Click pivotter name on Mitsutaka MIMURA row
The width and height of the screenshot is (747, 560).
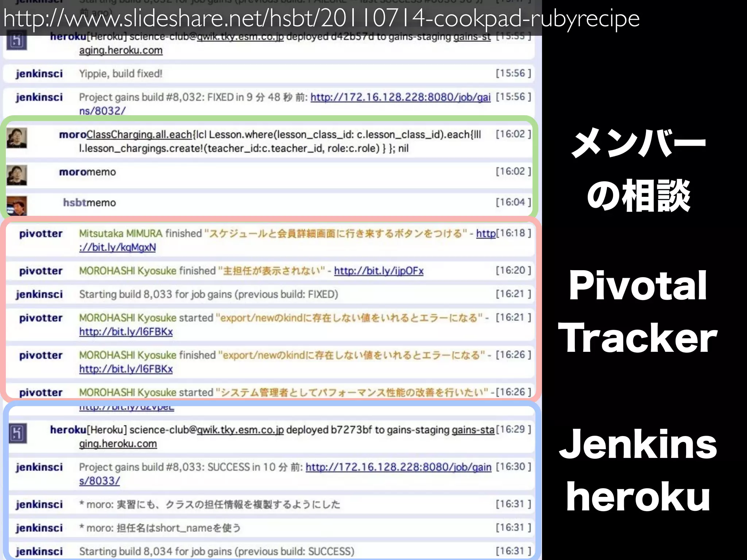41,234
